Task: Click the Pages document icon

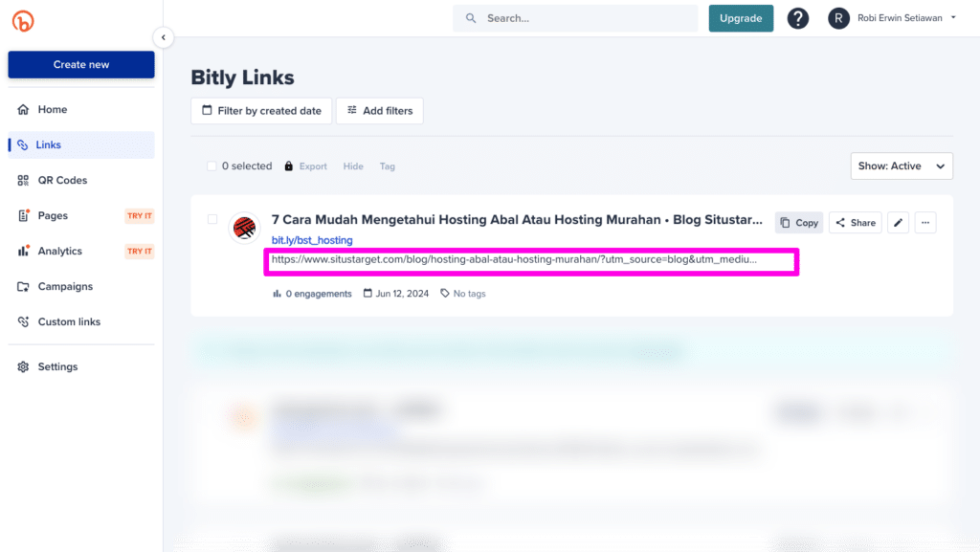Action: 23,215
